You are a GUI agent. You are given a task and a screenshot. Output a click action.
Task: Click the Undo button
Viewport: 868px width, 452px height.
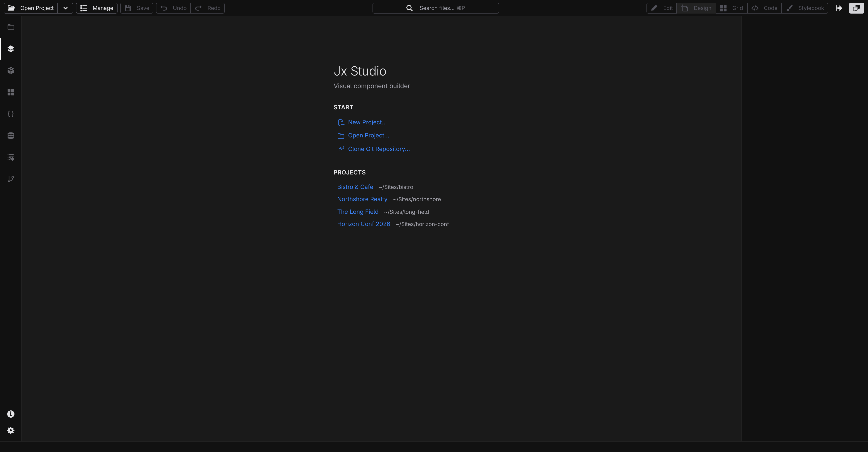tap(174, 8)
